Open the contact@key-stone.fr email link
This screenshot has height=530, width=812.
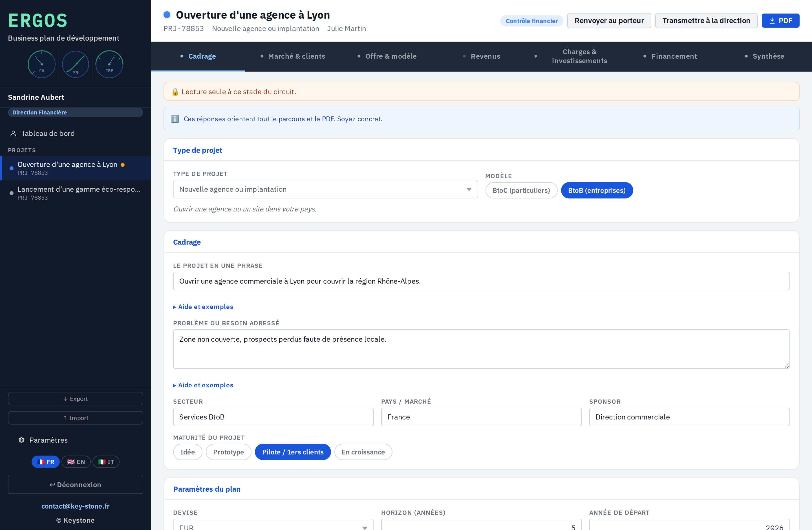click(x=75, y=506)
